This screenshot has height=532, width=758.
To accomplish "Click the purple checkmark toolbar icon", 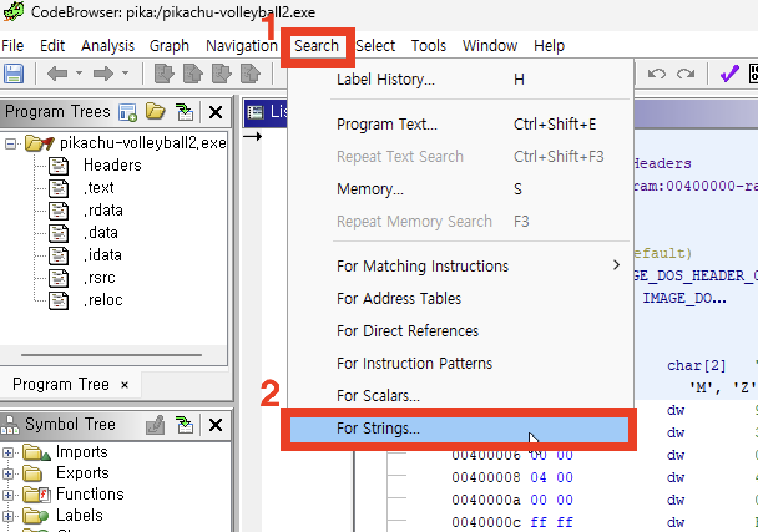I will (x=729, y=74).
